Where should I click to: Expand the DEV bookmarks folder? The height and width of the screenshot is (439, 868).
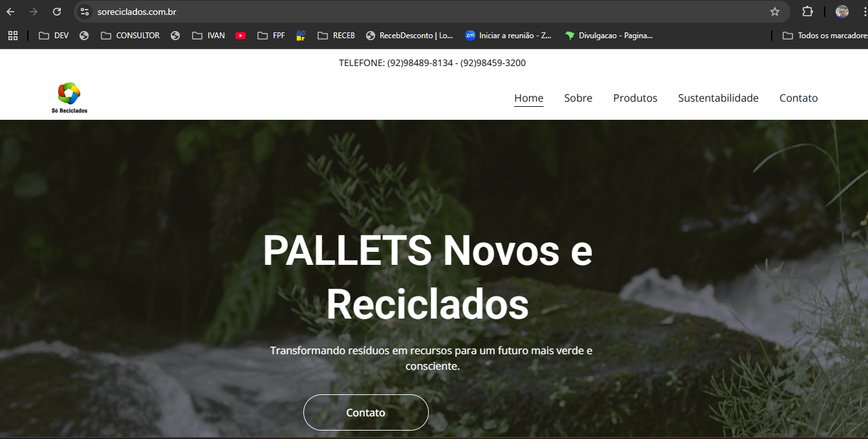(x=54, y=36)
